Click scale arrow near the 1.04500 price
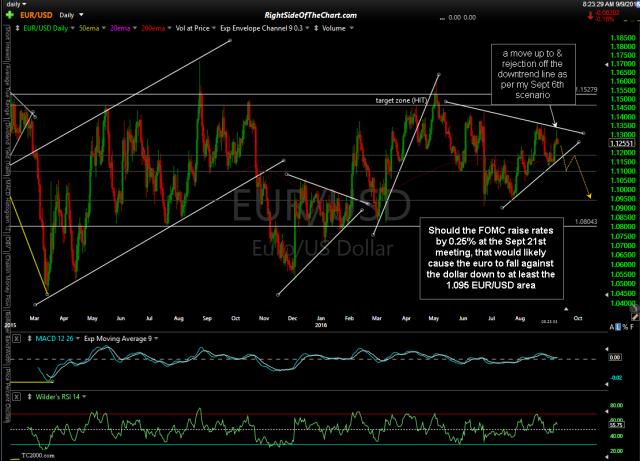Image resolution: width=640 pixels, height=461 pixels. pyautogui.click(x=607, y=294)
